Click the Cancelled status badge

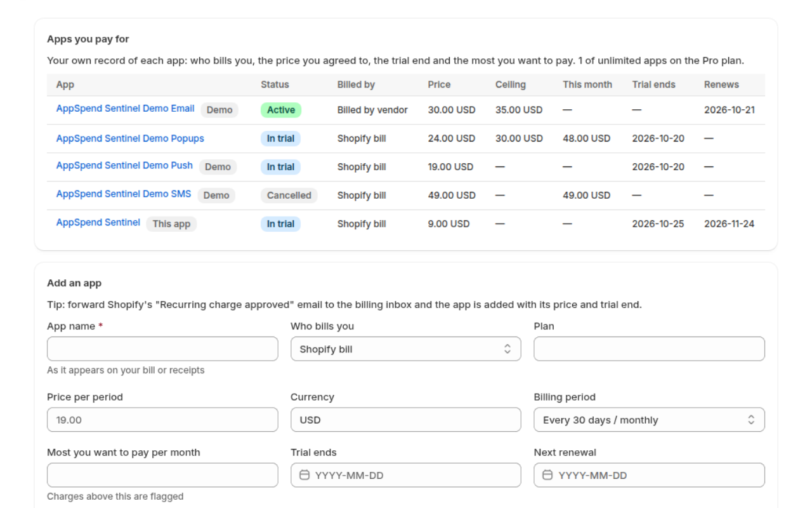(x=289, y=196)
